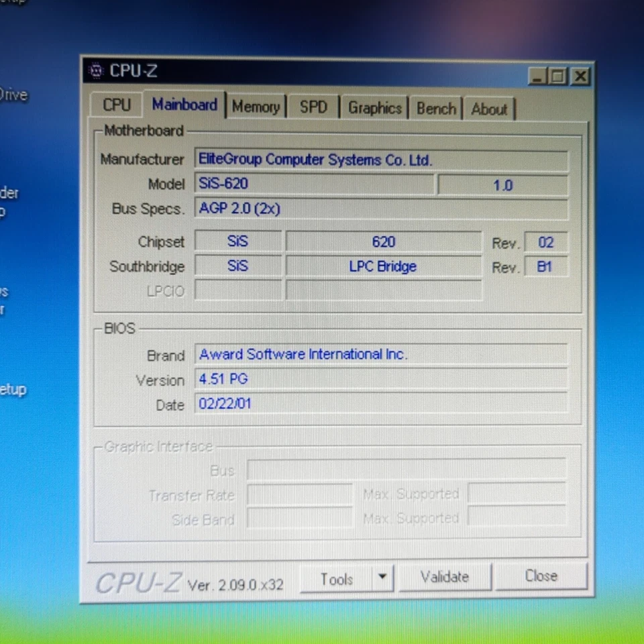The width and height of the screenshot is (644, 644).
Task: Switch to the Memory tab
Action: [256, 106]
